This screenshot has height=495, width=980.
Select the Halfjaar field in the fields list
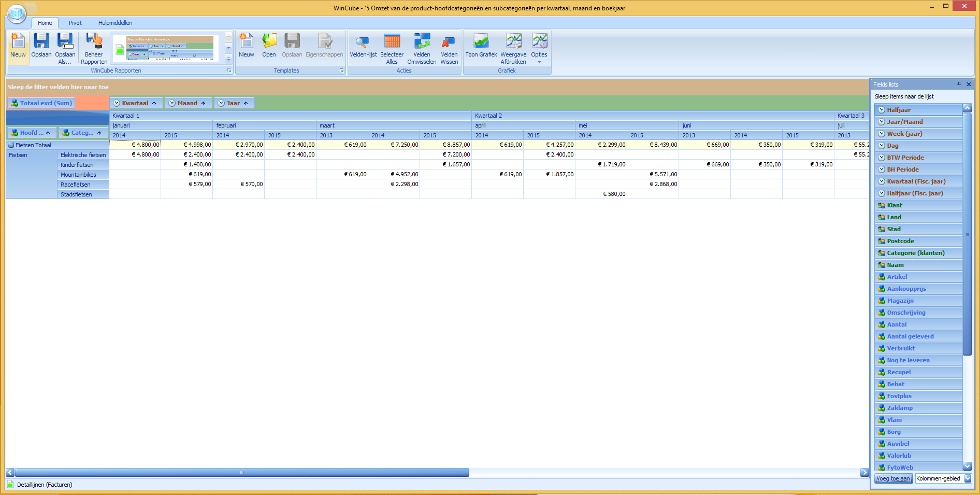pos(918,110)
